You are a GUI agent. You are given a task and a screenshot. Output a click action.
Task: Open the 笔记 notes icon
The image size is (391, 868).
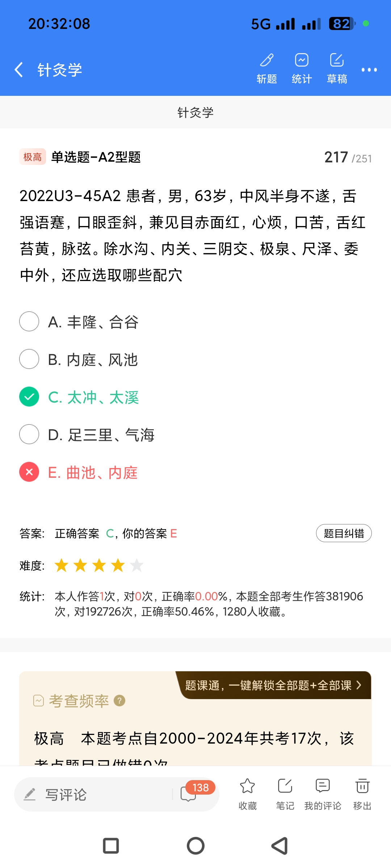pos(285,793)
